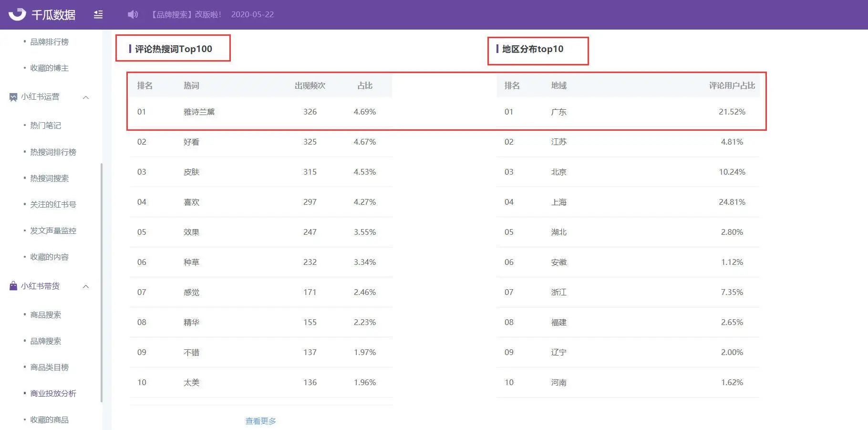Open 收藏的博主 in the sidebar
The width and height of the screenshot is (868, 430).
(49, 68)
